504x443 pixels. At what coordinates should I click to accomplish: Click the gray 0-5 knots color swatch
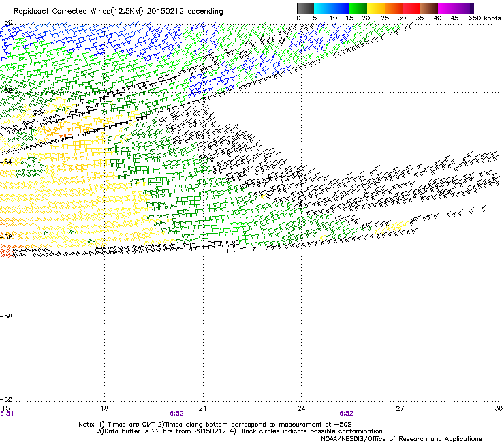[x=305, y=8]
